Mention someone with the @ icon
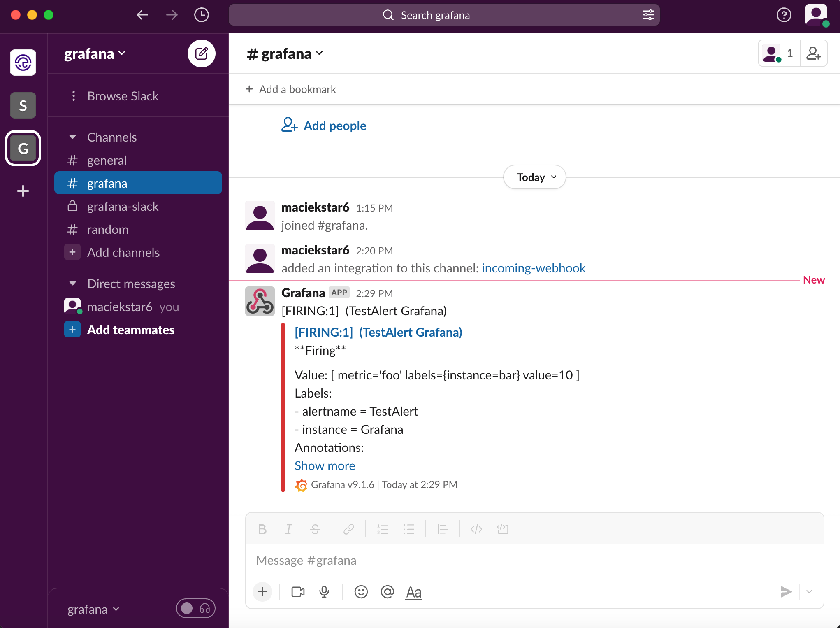The image size is (840, 628). coord(388,592)
